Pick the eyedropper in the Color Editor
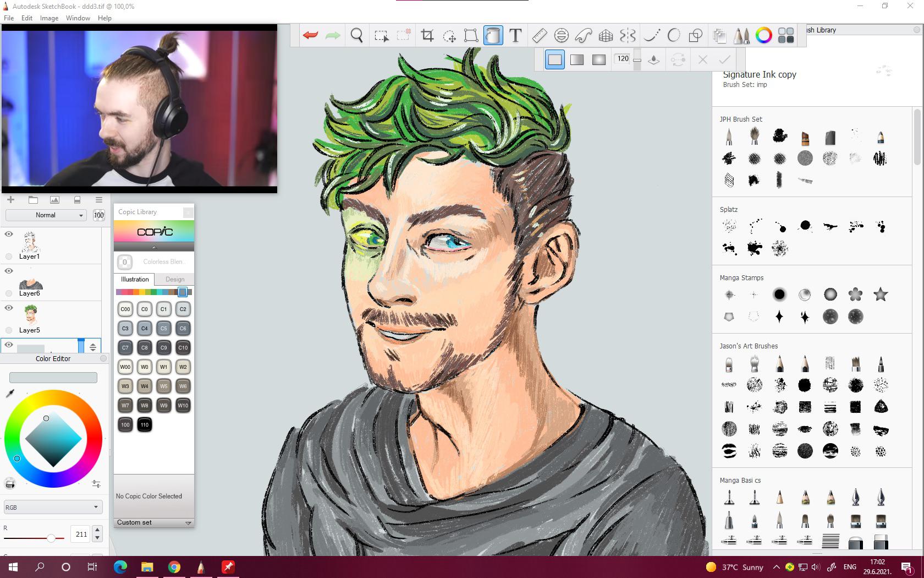Viewport: 924px width, 578px height. tap(10, 394)
